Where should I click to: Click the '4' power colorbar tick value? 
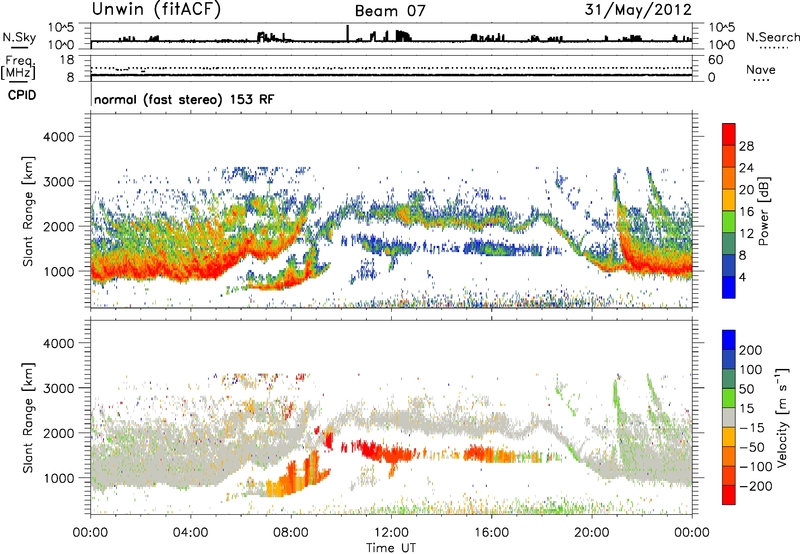pos(742,277)
